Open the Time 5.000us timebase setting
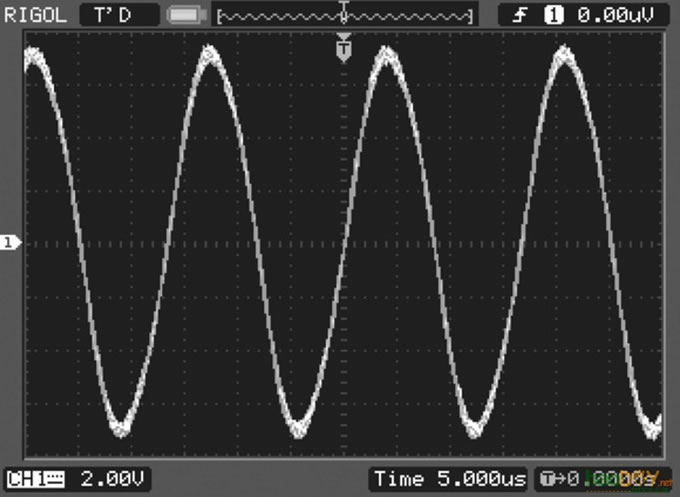This screenshot has width=680, height=497. [449, 479]
